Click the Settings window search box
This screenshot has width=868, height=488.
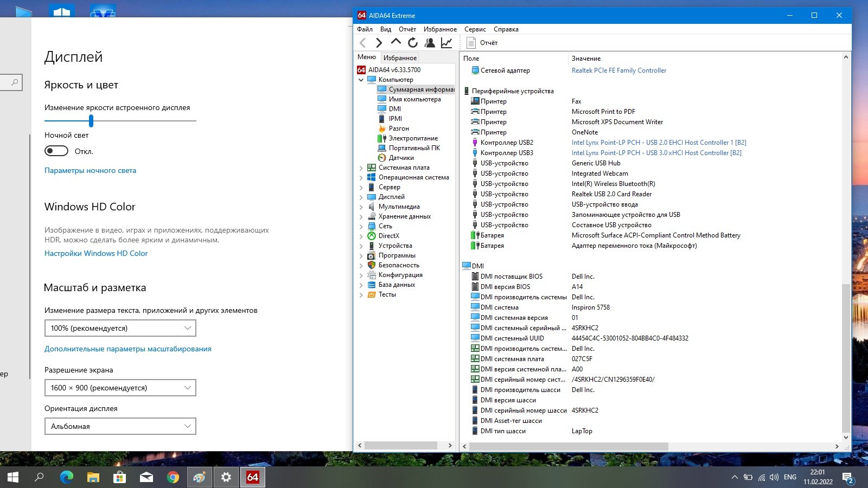click(x=11, y=82)
